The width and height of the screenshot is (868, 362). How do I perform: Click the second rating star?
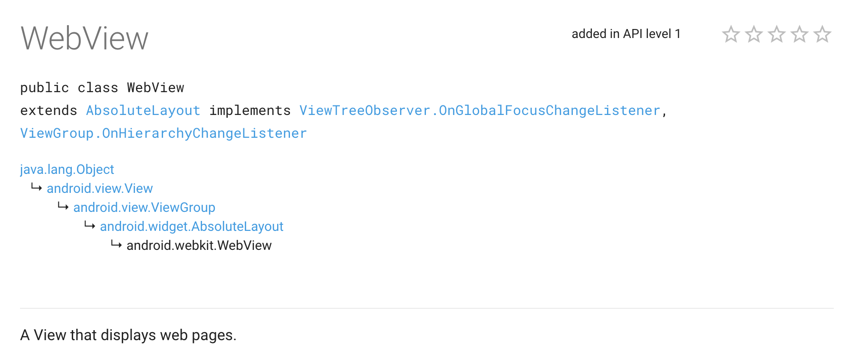tap(753, 34)
